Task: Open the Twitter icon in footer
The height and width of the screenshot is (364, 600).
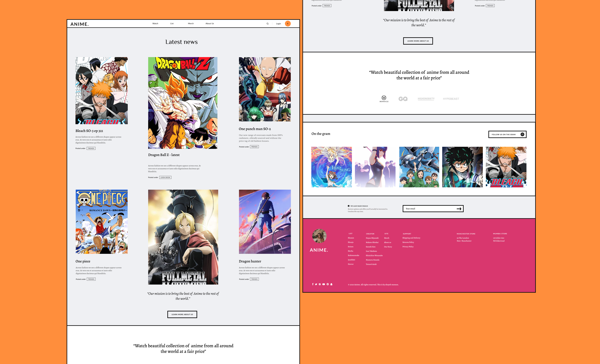Action: tap(316, 284)
